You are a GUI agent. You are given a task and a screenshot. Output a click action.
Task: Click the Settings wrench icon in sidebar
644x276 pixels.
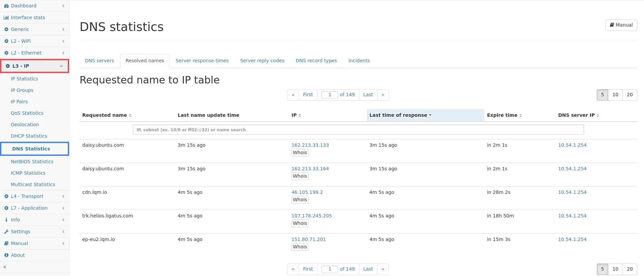6,232
